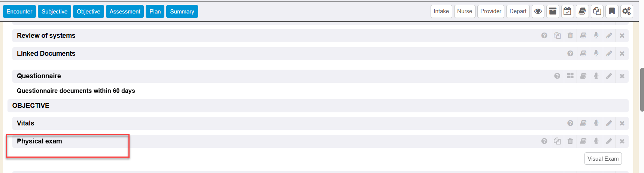Click the eye icon in top toolbar
644x173 pixels.
pyautogui.click(x=538, y=11)
